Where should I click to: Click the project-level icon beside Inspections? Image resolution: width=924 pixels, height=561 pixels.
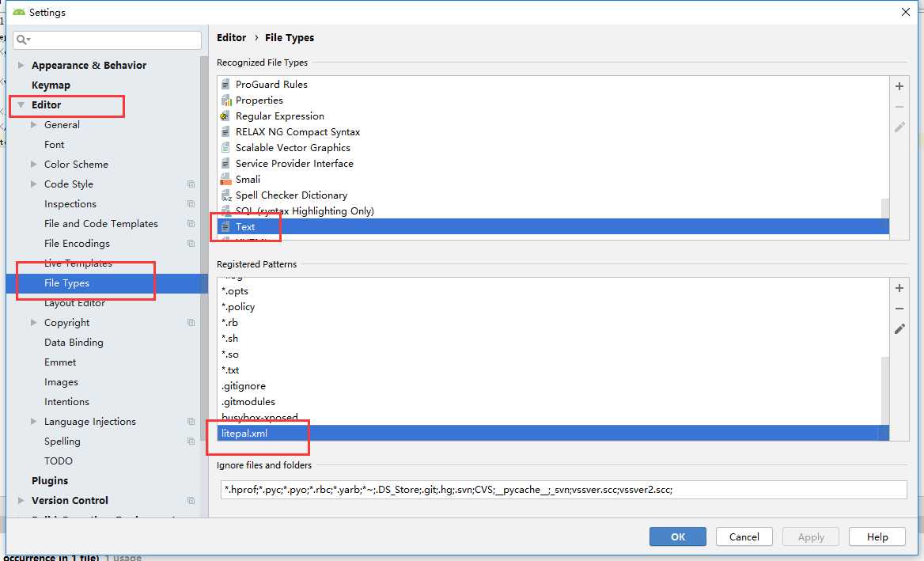click(x=191, y=204)
